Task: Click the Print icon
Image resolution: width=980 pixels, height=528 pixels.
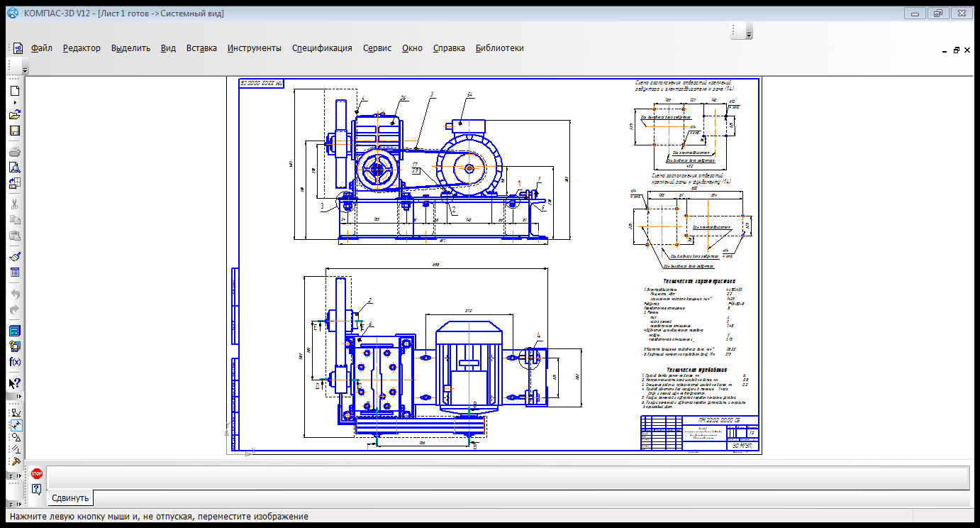Action: pyautogui.click(x=15, y=152)
